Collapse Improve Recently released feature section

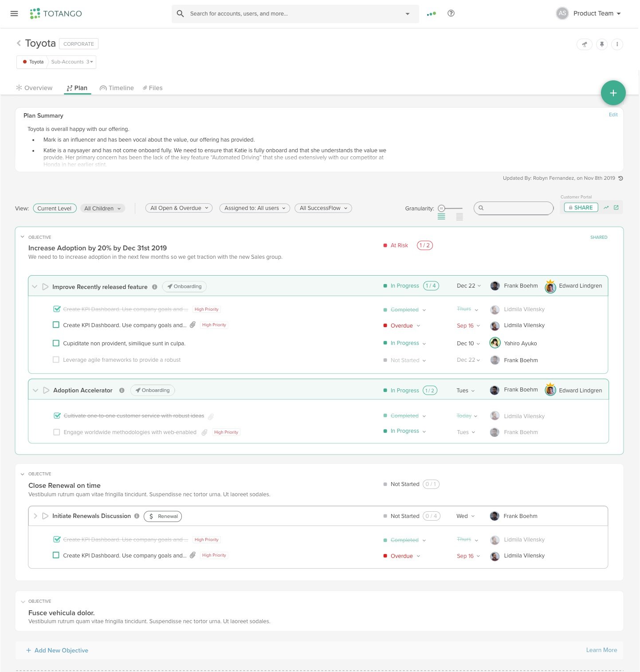click(35, 287)
